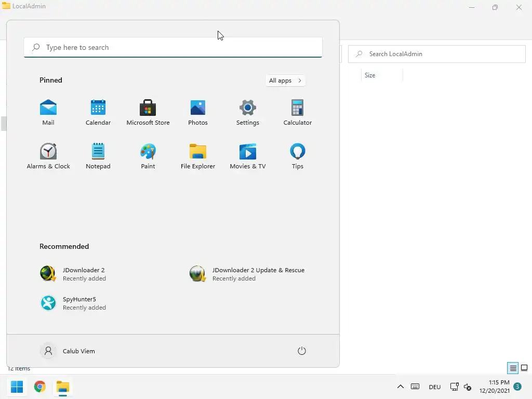
Task: Open network status tray icon
Action: point(454,387)
